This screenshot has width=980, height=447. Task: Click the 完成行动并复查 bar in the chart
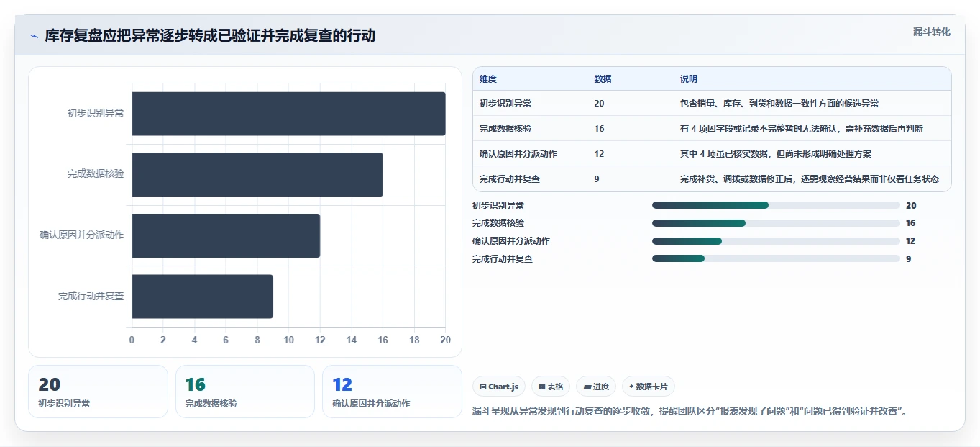pos(202,297)
